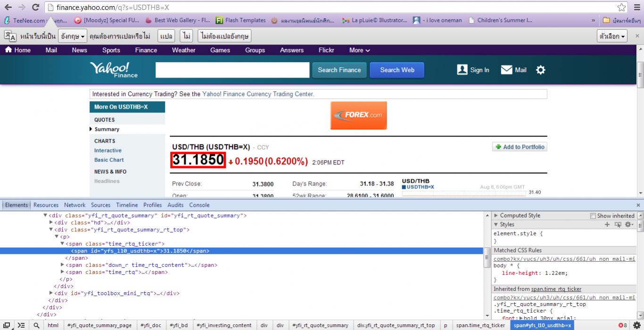The width and height of the screenshot is (644, 330).
Task: Switch to the Sources DevTools tab
Action: (x=100, y=205)
